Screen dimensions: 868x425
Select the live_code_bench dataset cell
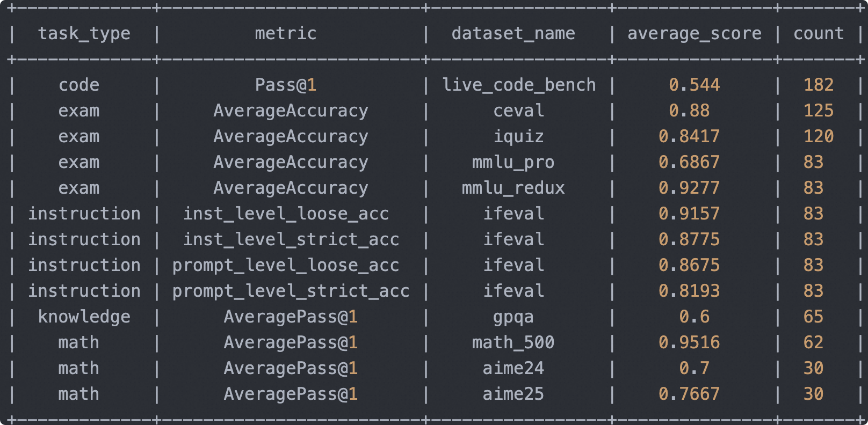[519, 85]
